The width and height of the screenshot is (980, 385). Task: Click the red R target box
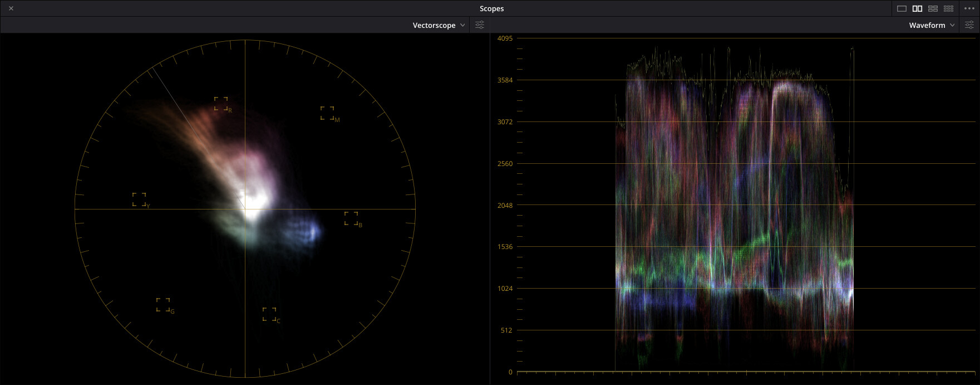221,104
